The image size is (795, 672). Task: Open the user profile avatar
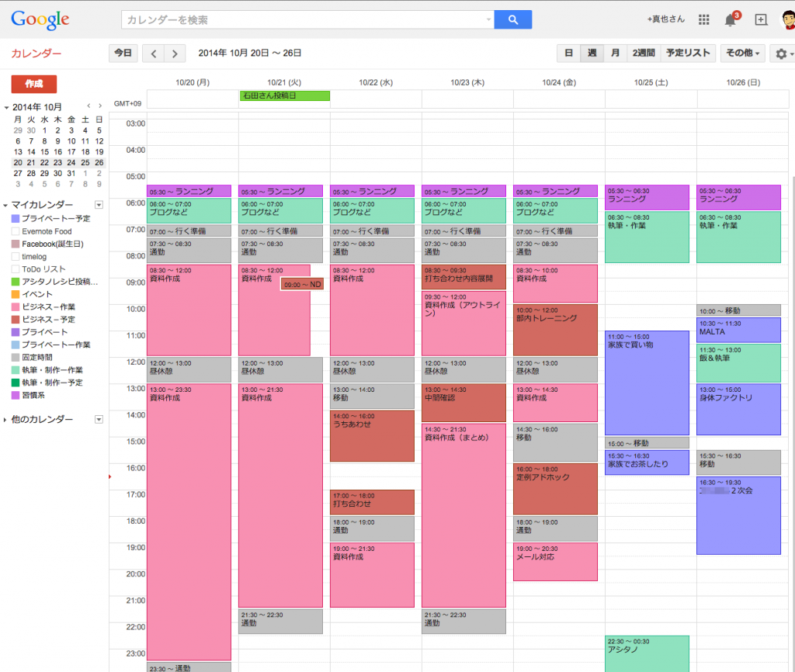click(x=787, y=19)
